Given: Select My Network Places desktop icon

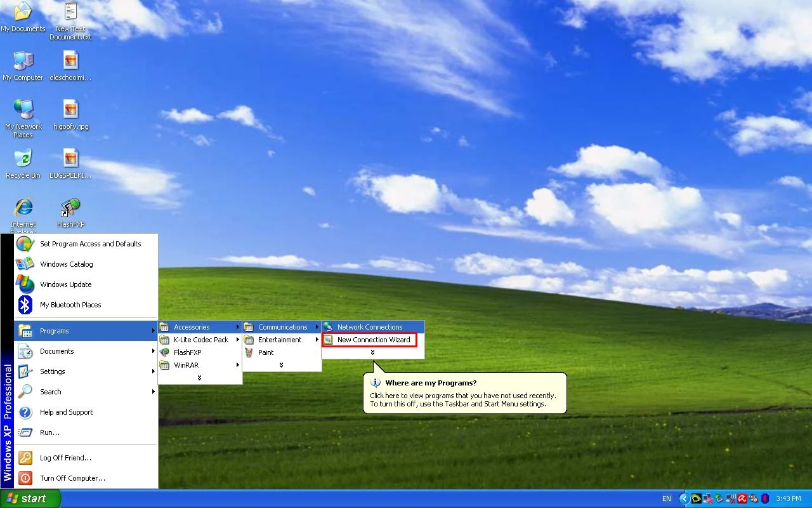Looking at the screenshot, I should click(23, 119).
